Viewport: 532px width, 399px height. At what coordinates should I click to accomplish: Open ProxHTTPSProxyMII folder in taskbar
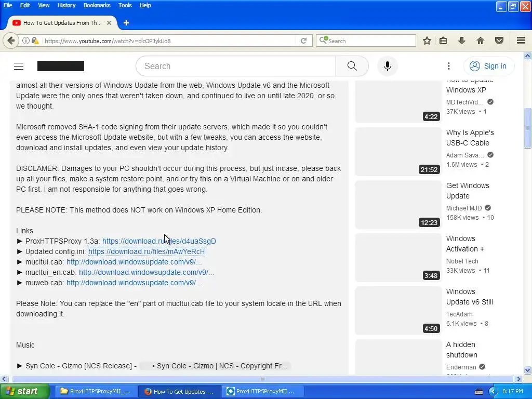96,391
